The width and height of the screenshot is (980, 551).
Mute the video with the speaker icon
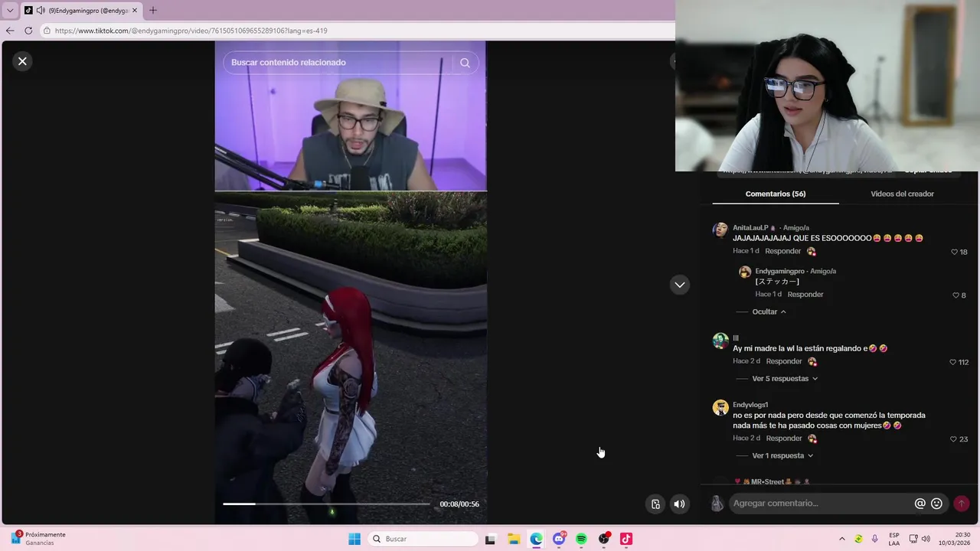tap(679, 504)
